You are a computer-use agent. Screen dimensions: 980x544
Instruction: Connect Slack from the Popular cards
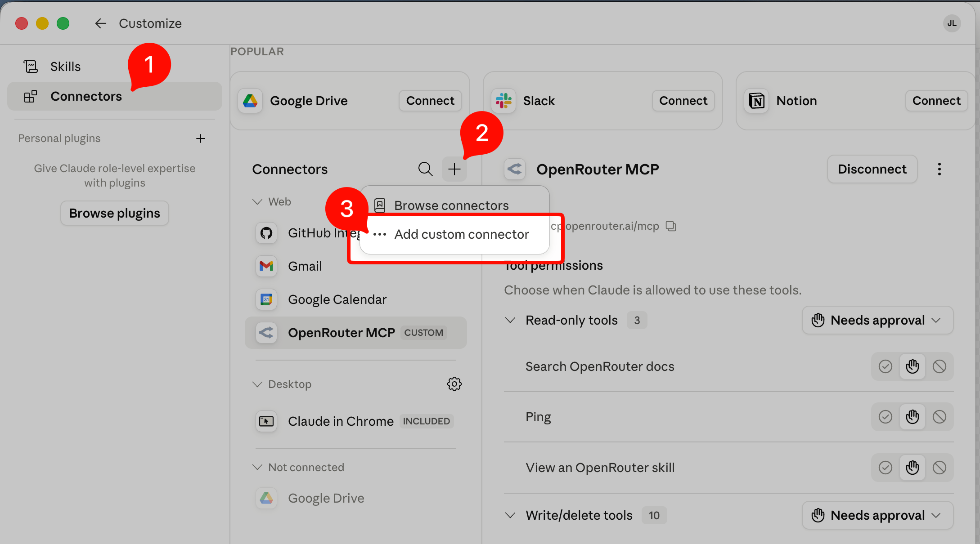(683, 101)
